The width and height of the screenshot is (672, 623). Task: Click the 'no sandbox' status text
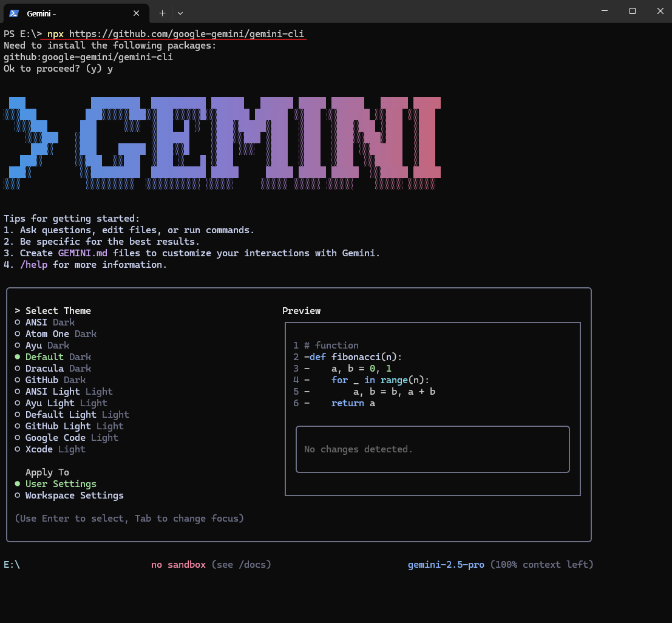point(178,565)
